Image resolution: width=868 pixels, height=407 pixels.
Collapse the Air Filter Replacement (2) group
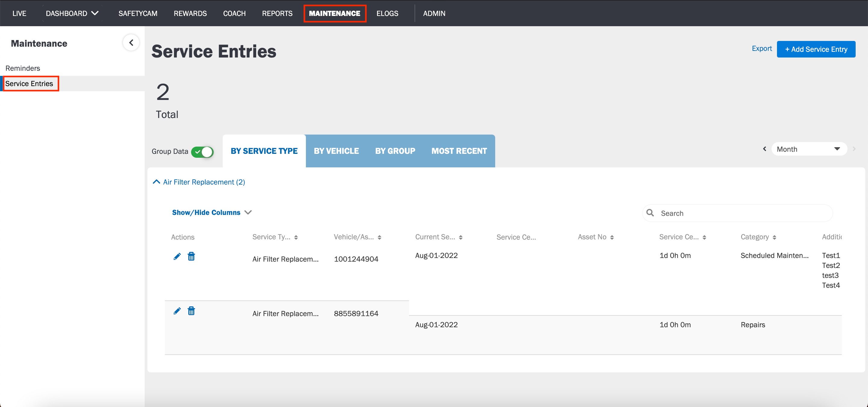[199, 182]
